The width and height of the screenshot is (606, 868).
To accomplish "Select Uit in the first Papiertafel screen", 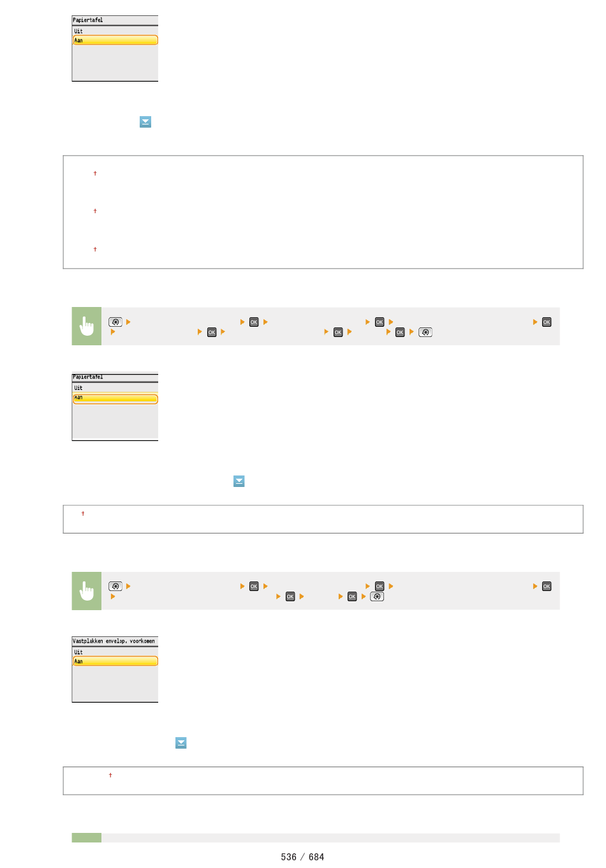I will point(115,31).
